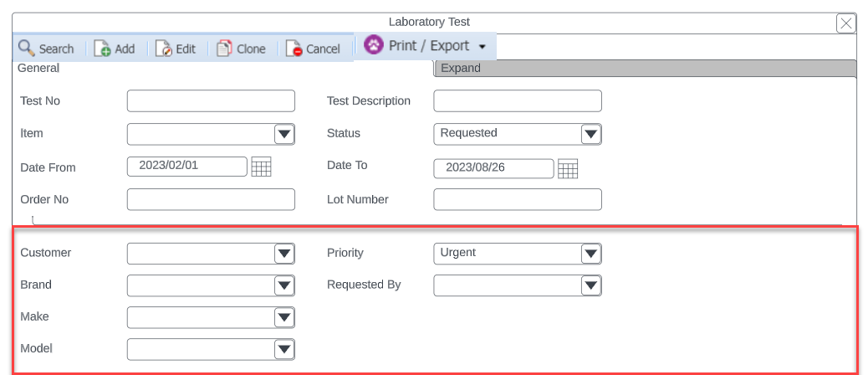Viewport: 868px width, 375px height.
Task: Open the Requested By dropdown
Action: [x=591, y=286]
